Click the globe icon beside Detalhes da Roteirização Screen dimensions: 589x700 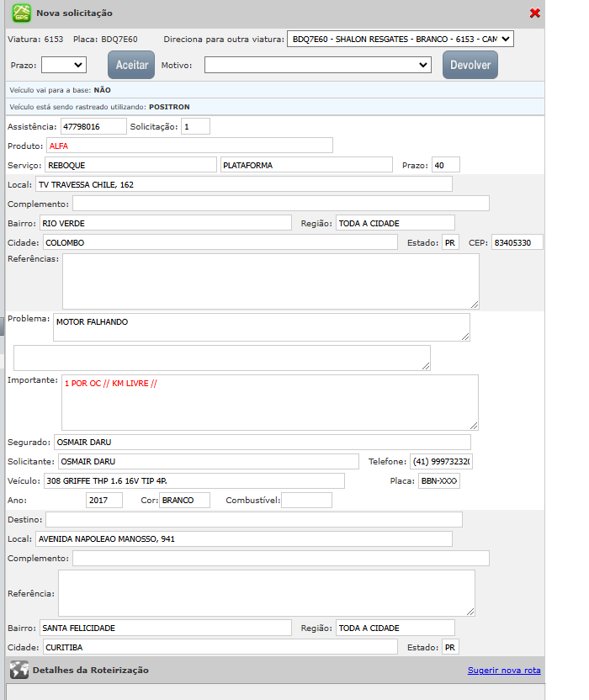click(x=19, y=670)
